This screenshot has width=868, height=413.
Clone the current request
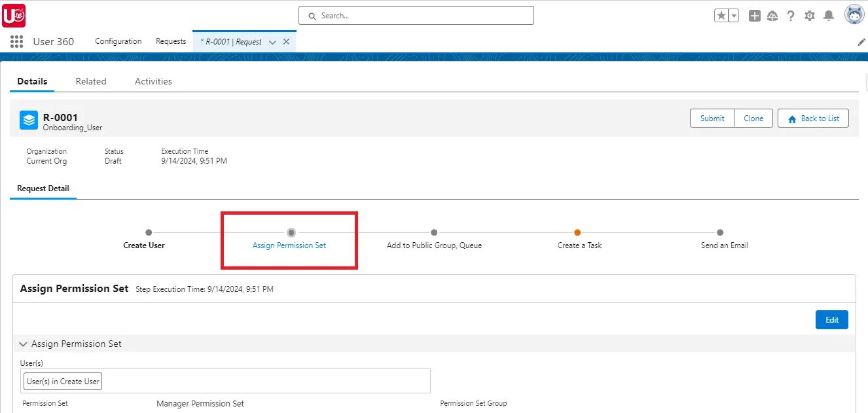pos(753,118)
